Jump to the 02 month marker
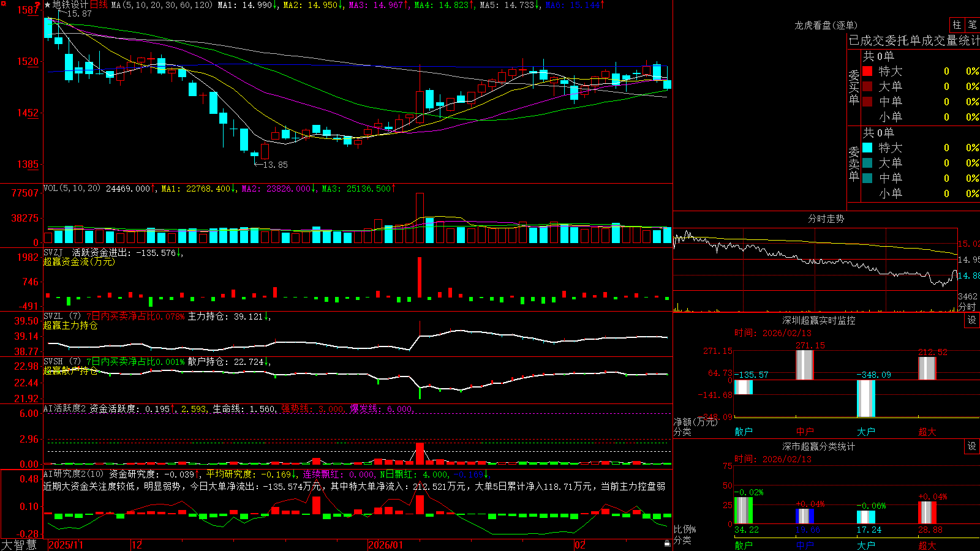The width and height of the screenshot is (980, 551). 579,545
